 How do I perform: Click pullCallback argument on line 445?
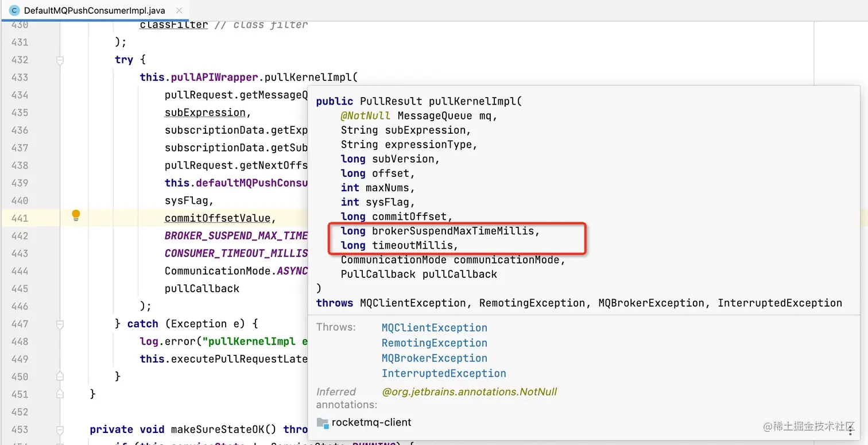point(202,288)
